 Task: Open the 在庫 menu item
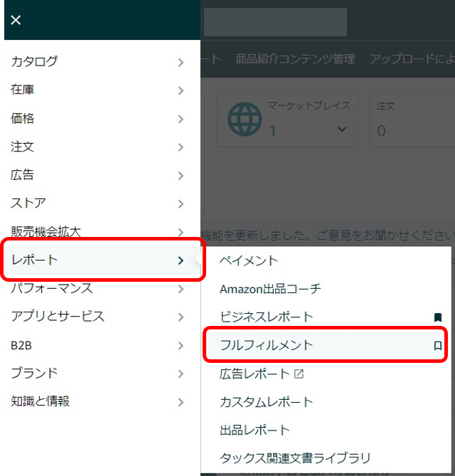click(22, 90)
